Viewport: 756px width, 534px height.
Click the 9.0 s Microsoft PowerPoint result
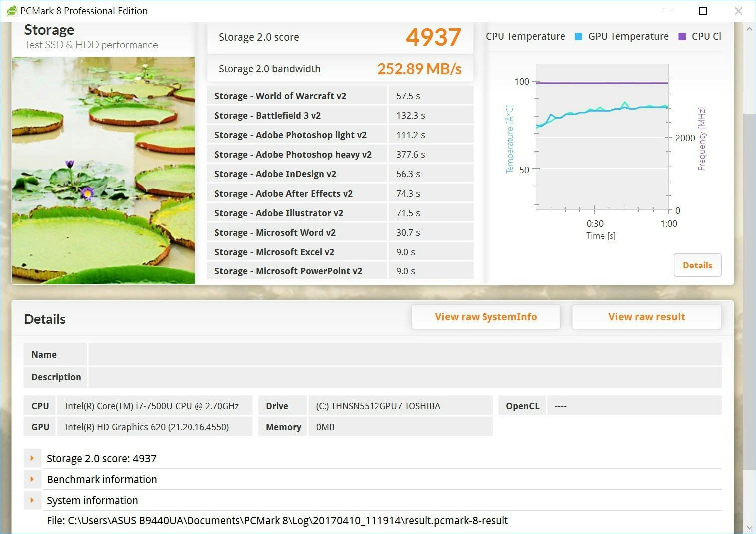pos(406,271)
